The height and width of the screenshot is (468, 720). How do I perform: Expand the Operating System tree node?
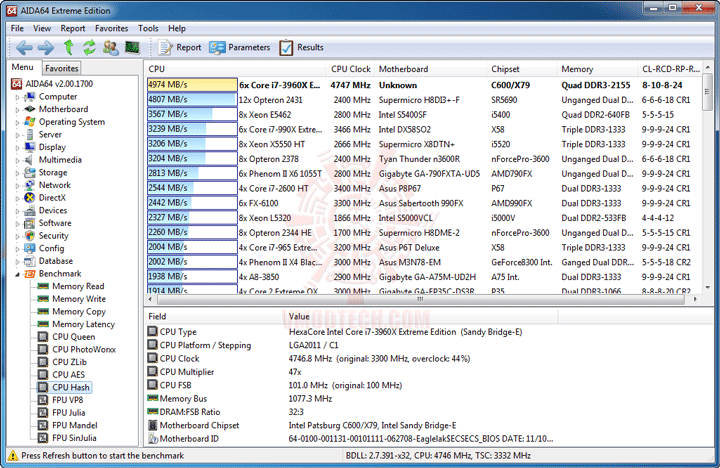click(17, 123)
